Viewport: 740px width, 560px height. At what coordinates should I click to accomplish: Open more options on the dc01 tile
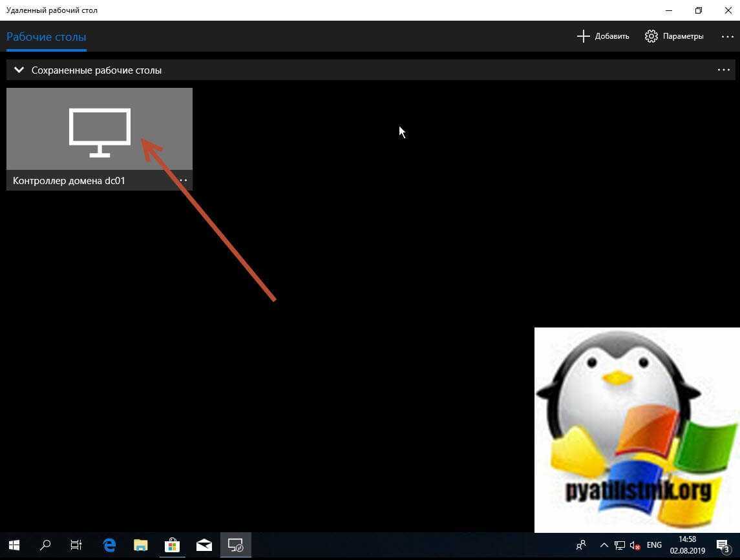pos(183,181)
